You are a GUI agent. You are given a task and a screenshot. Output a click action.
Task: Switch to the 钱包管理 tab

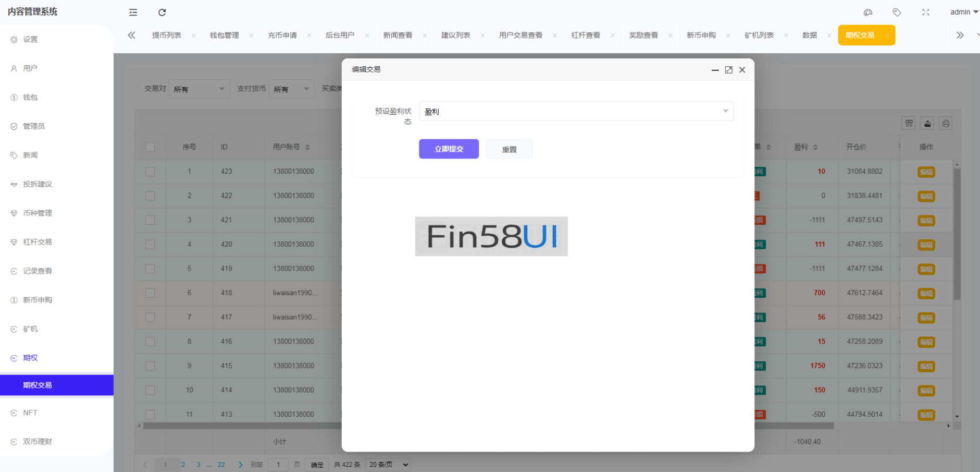pos(224,35)
